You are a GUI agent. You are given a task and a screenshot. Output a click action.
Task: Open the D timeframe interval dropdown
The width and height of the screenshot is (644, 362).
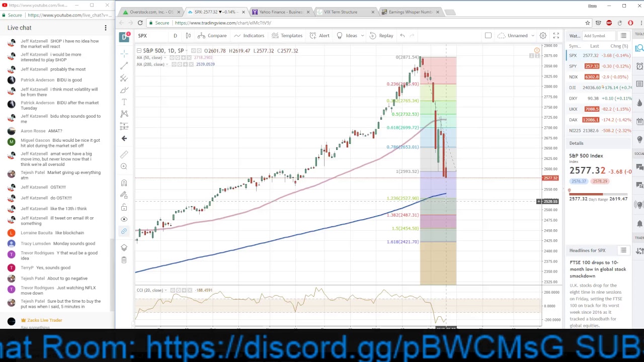(175, 36)
